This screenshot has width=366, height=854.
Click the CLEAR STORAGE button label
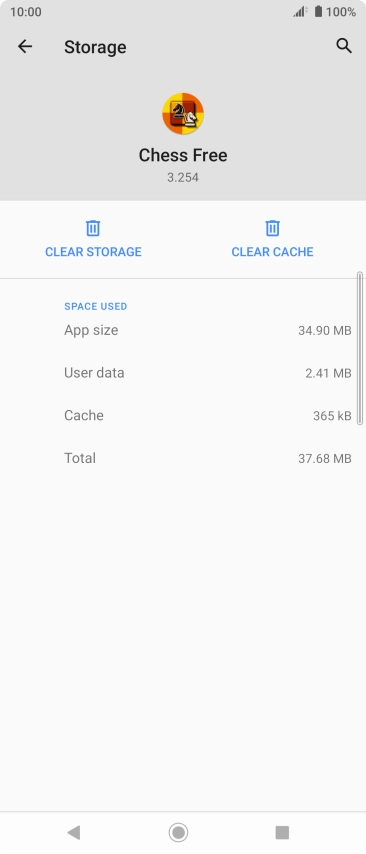tap(93, 252)
